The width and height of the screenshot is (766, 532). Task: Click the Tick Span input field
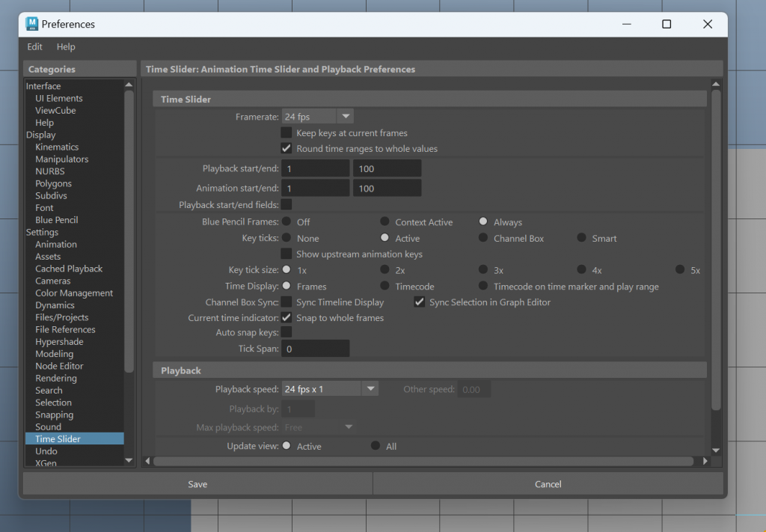tap(316, 349)
